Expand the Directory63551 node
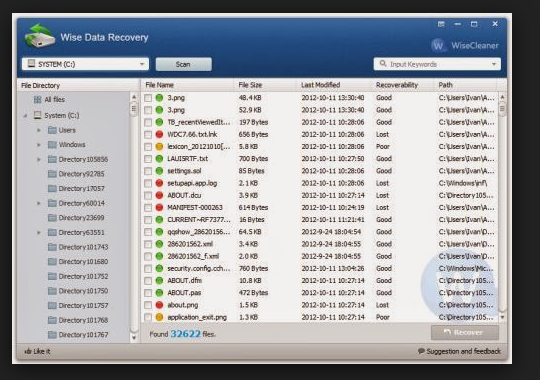 [39, 233]
